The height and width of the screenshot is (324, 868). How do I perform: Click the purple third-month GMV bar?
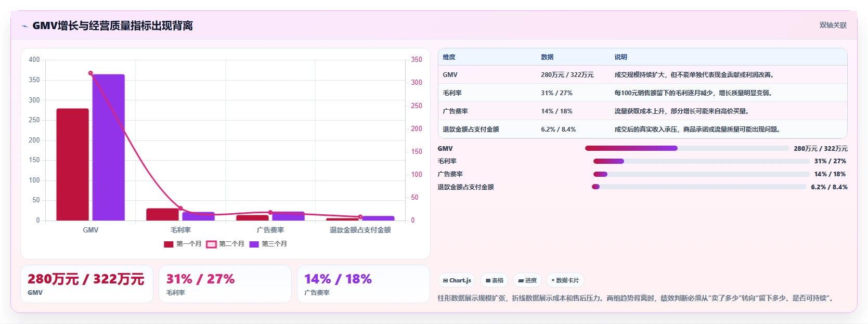(x=109, y=148)
